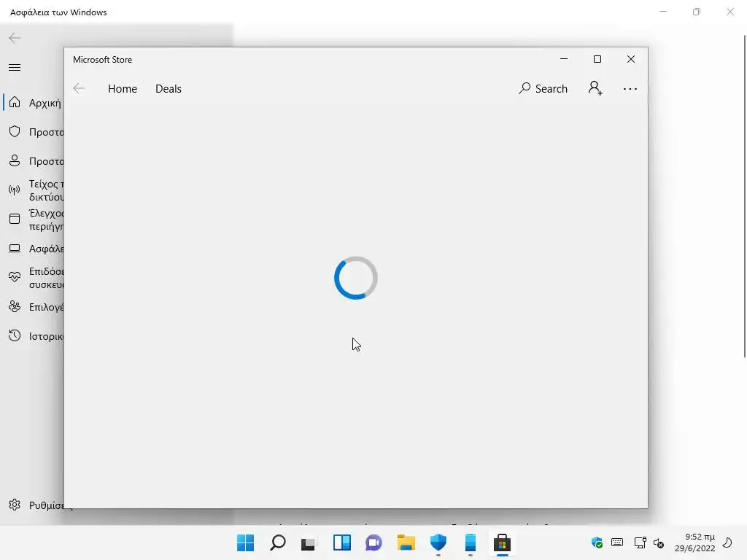Open the network status tray icon

pyautogui.click(x=640, y=542)
